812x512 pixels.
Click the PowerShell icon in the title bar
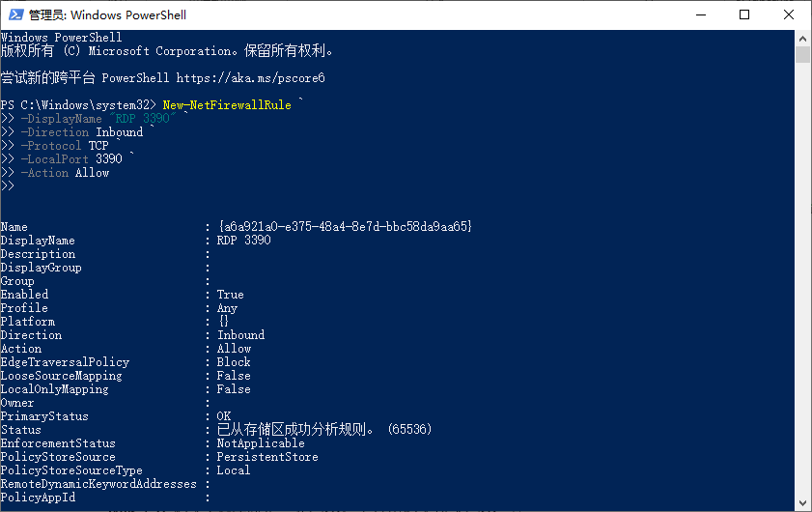click(15, 14)
